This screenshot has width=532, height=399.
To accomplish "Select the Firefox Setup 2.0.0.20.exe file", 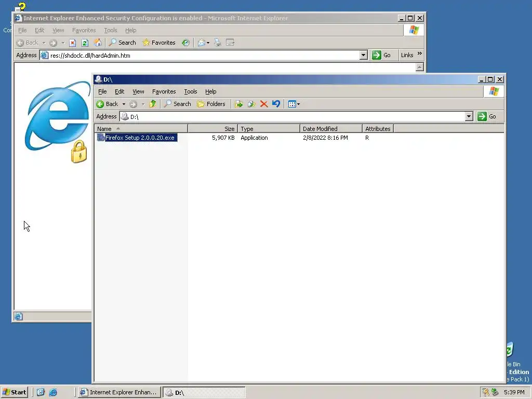I will pyautogui.click(x=140, y=137).
